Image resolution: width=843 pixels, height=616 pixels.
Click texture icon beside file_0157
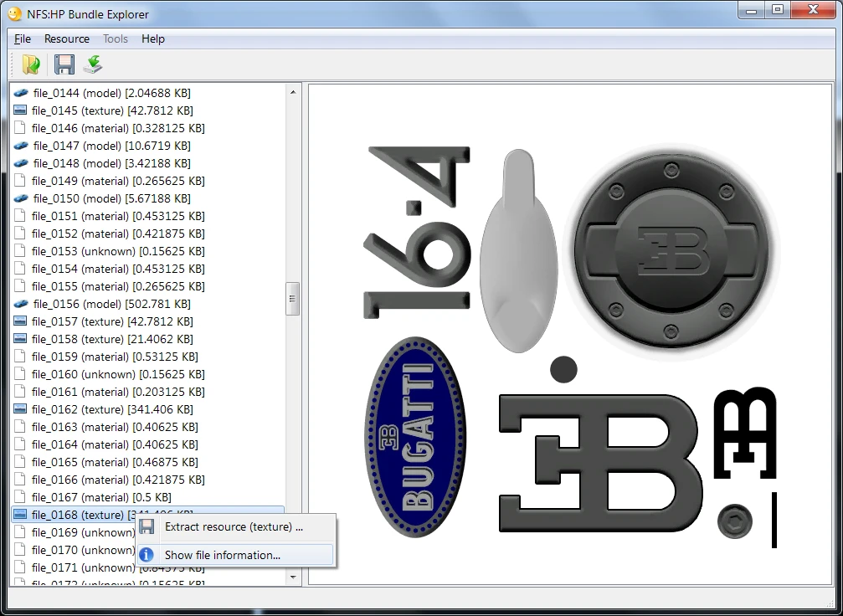coord(20,321)
